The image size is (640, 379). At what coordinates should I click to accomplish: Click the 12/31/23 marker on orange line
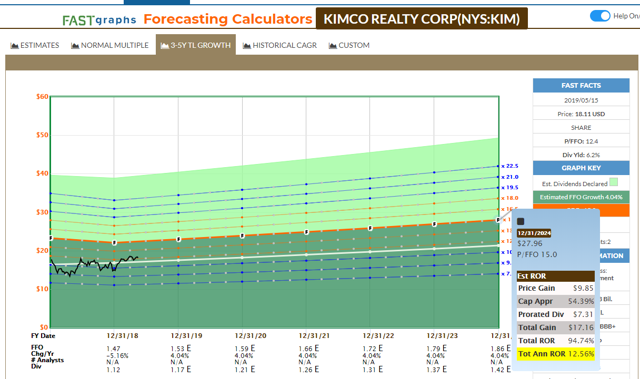(434, 224)
